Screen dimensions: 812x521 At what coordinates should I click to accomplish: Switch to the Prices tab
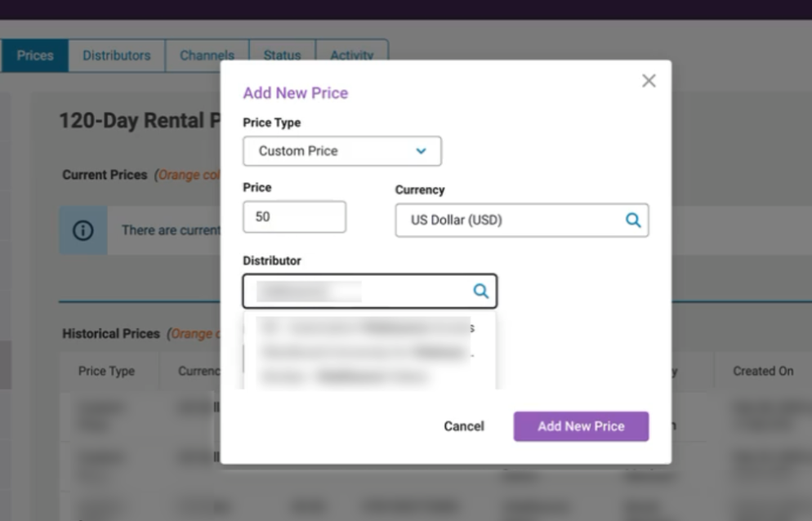tap(34, 56)
